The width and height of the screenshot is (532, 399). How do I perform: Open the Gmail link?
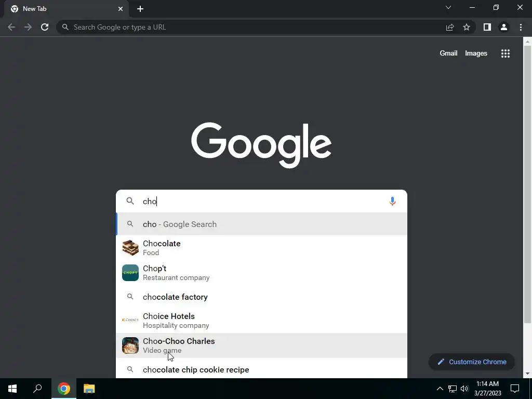pyautogui.click(x=448, y=54)
